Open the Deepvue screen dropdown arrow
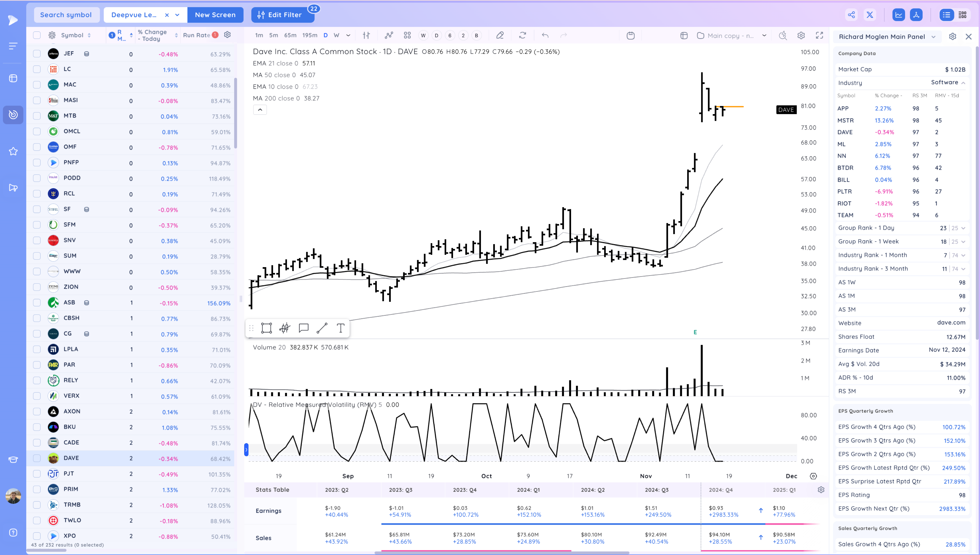The height and width of the screenshot is (555, 980). 177,15
